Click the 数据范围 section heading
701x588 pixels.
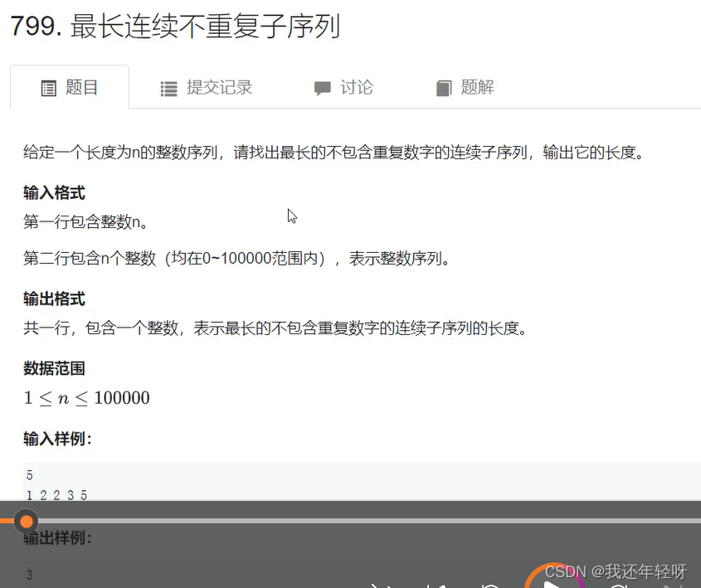pos(54,368)
